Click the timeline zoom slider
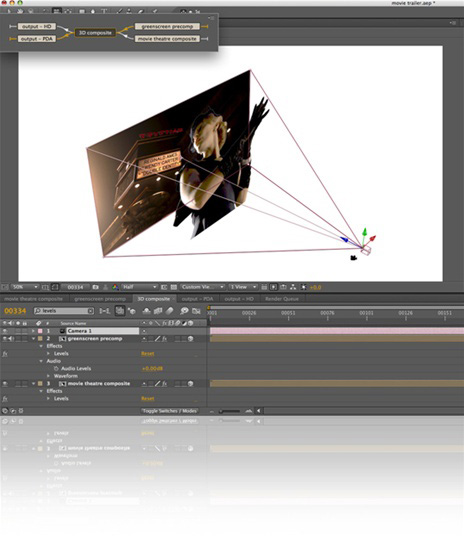Image resolution: width=464 pixels, height=539 pixels. 230,411
